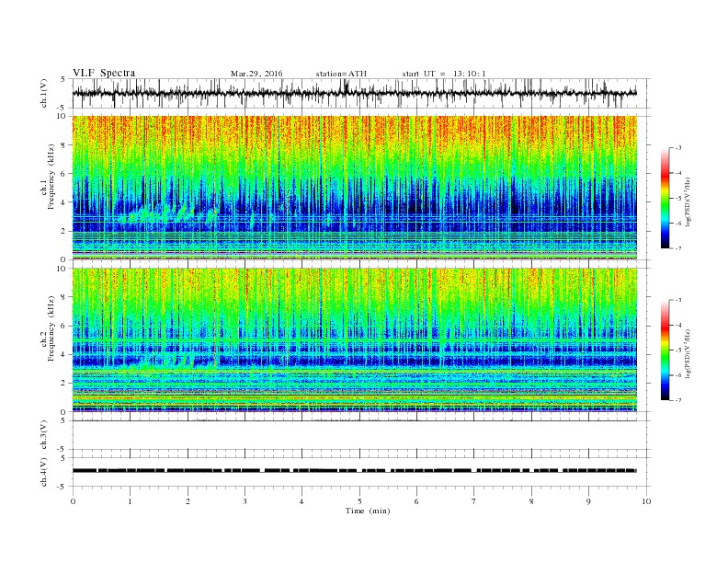Click the "ch.1(V)" waveform axis label
Viewport: 728px width, 563px height.
[44, 93]
